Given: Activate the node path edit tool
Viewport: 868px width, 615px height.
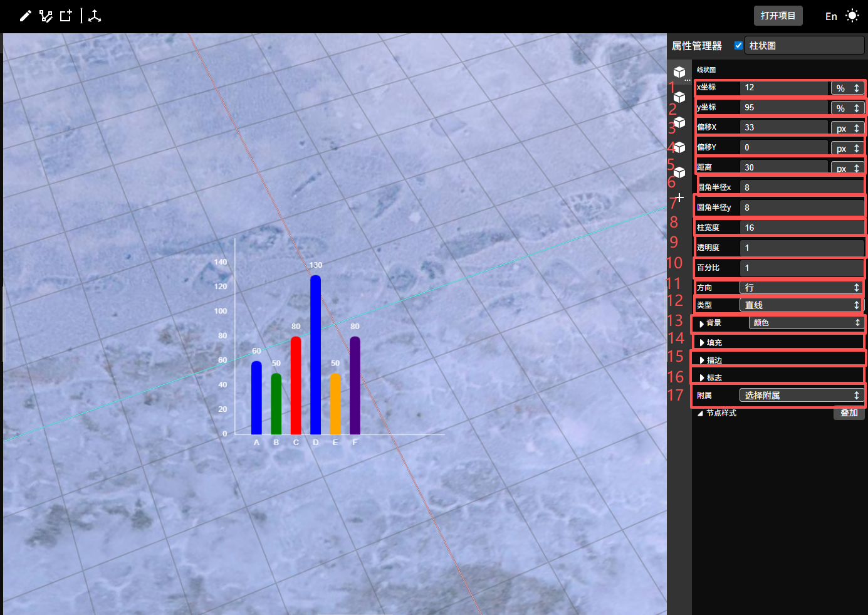Looking at the screenshot, I should click(x=46, y=16).
